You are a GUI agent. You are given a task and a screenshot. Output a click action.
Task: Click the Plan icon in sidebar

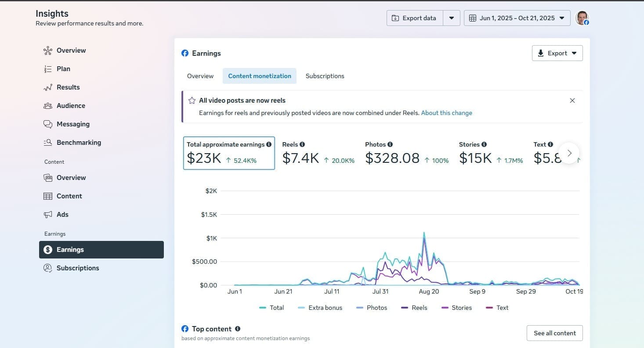[48, 69]
